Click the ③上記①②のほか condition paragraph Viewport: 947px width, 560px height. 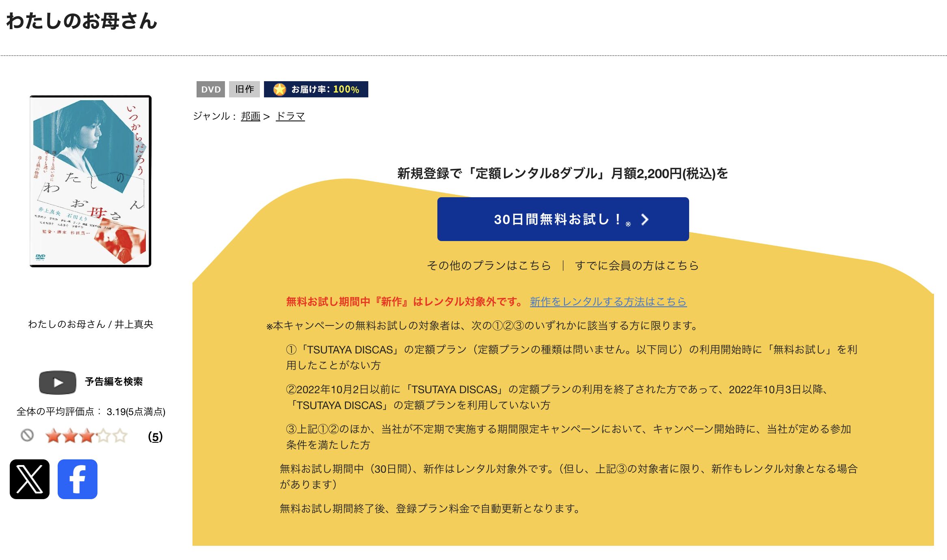569,437
